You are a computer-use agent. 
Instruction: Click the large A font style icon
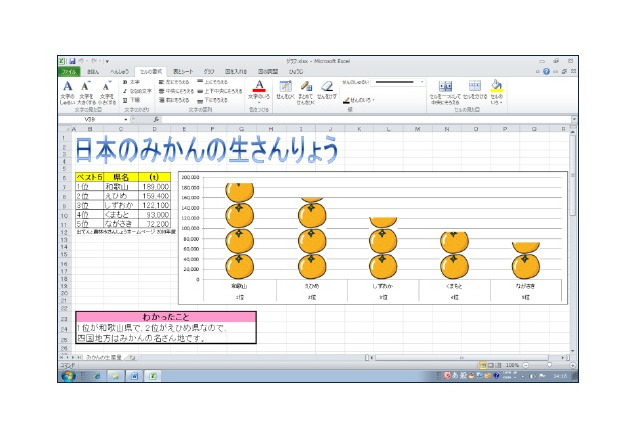click(x=68, y=87)
